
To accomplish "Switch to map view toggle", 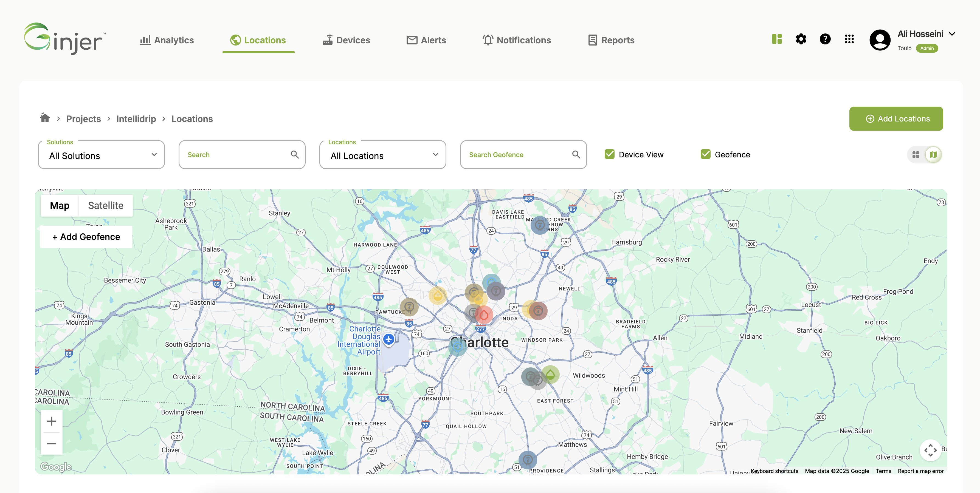I will coord(933,155).
